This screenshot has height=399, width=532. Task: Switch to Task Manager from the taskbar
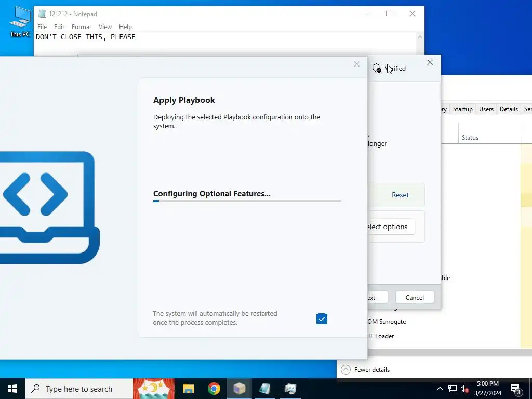290,389
